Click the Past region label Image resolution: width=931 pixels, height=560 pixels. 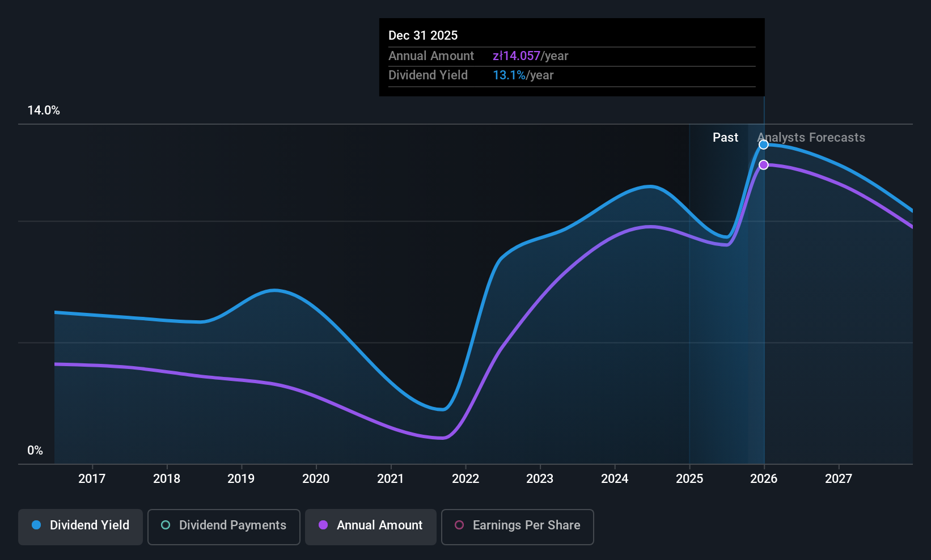(725, 137)
